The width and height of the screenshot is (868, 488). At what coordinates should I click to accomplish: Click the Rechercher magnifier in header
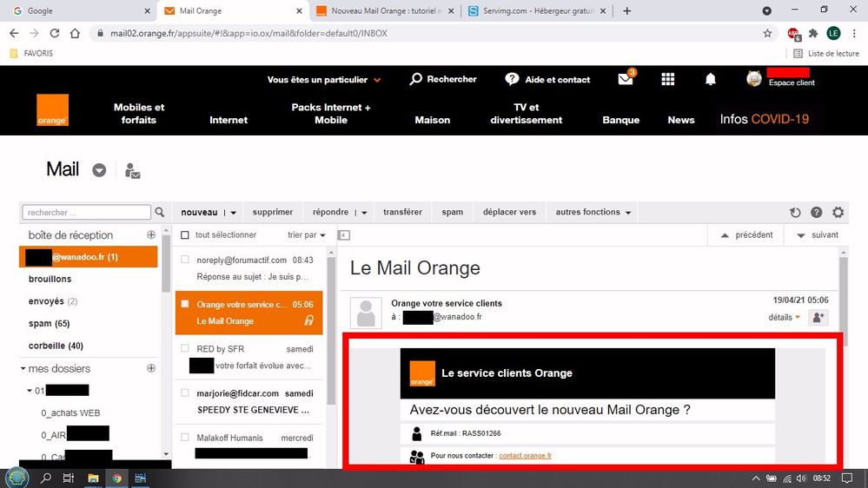(x=415, y=79)
